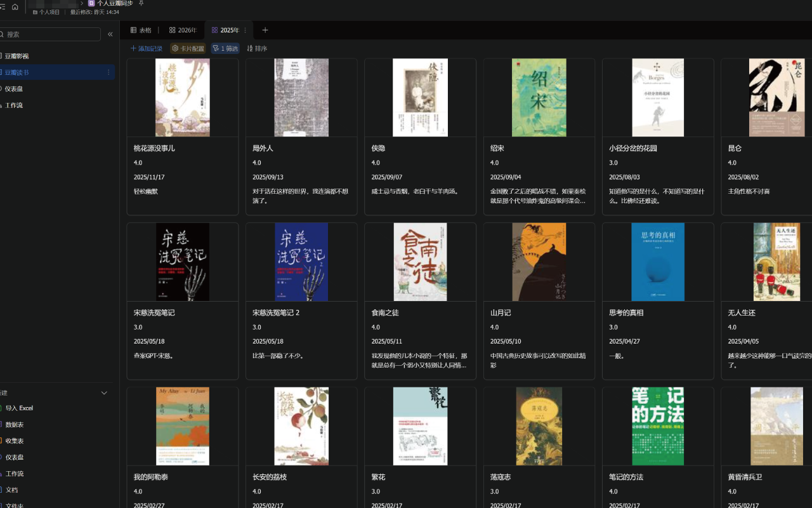Click the sidebar 搜索 search field
The width and height of the screenshot is (812, 508).
pyautogui.click(x=51, y=34)
